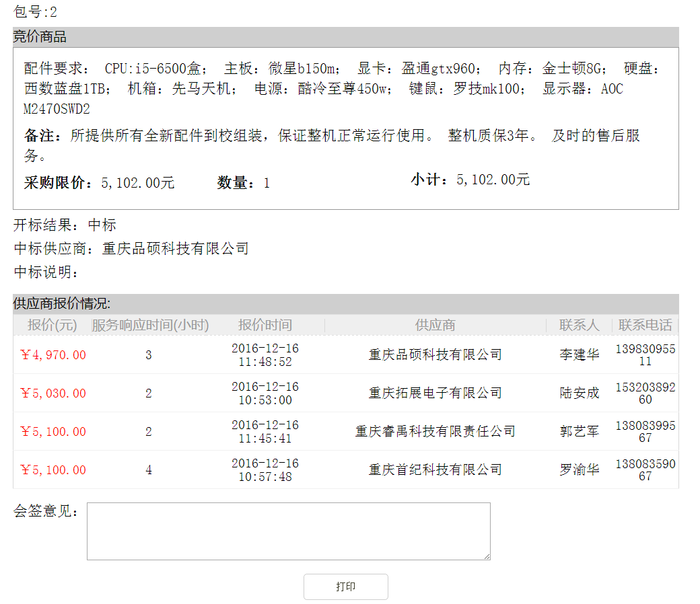The width and height of the screenshot is (700, 604).
Task: Select the ¥4,970.00 quote price
Action: coord(53,354)
